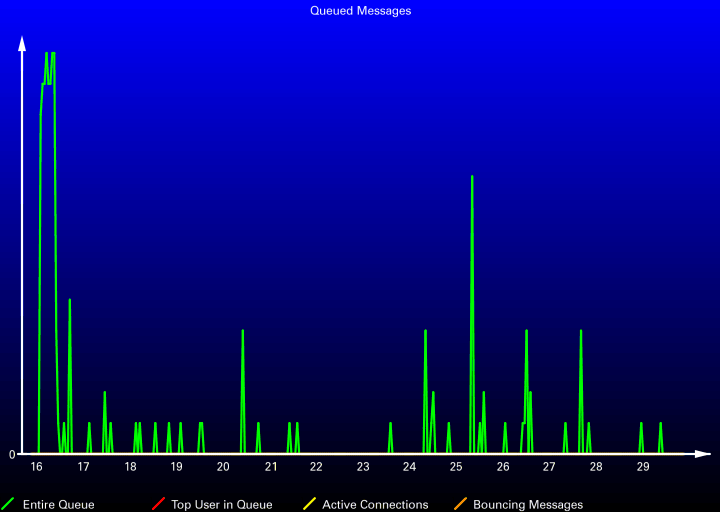The height and width of the screenshot is (512, 720).
Task: Click the red Top User in Queue swatch
Action: point(158,504)
